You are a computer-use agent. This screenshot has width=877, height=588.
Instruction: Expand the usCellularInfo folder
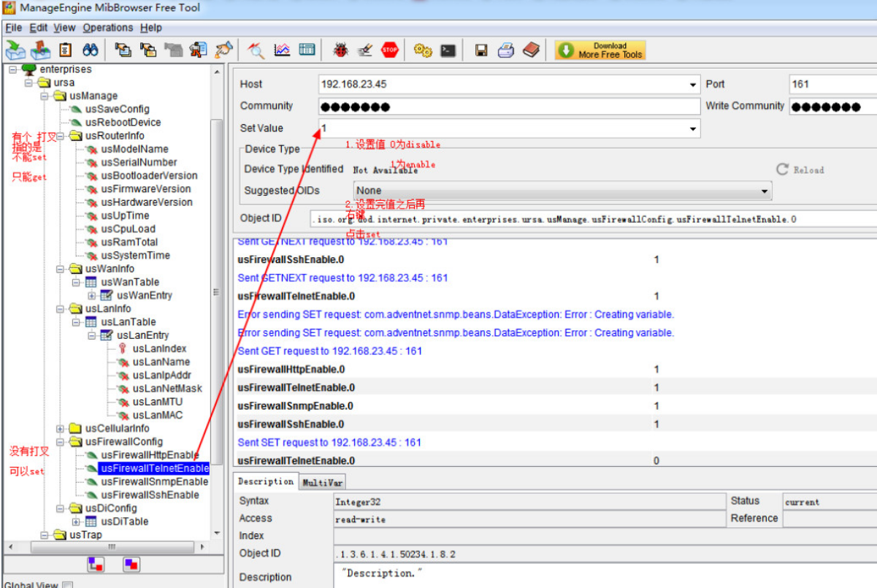pos(61,429)
